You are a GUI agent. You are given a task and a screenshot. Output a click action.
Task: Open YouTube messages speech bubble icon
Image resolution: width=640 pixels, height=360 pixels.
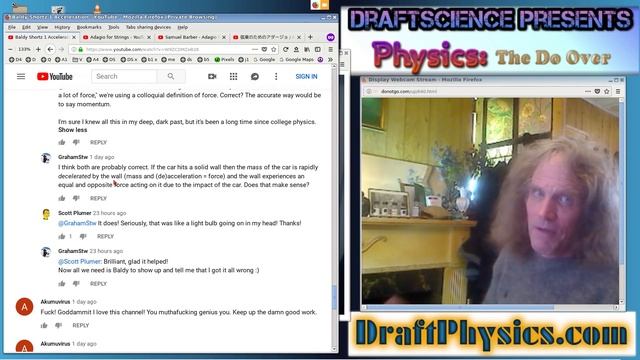(x=255, y=76)
